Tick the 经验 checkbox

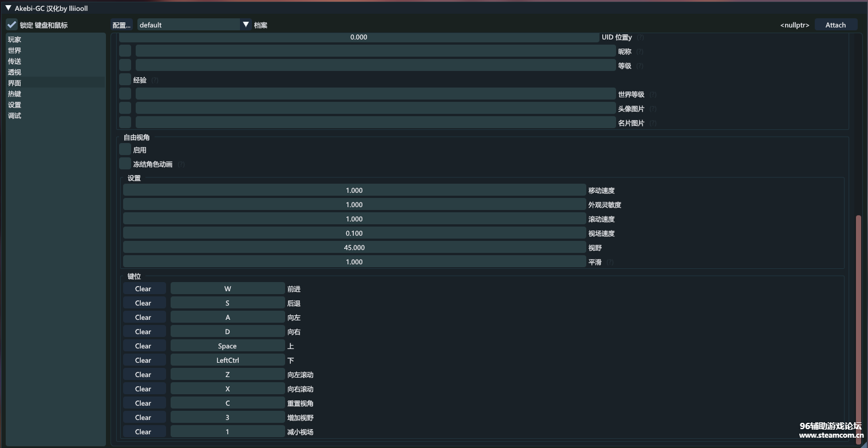[125, 80]
